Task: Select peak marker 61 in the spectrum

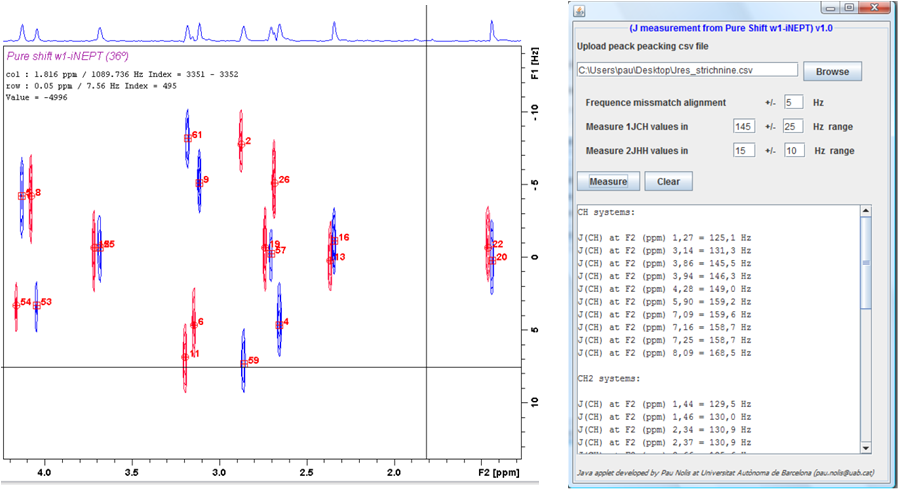Action: point(188,139)
